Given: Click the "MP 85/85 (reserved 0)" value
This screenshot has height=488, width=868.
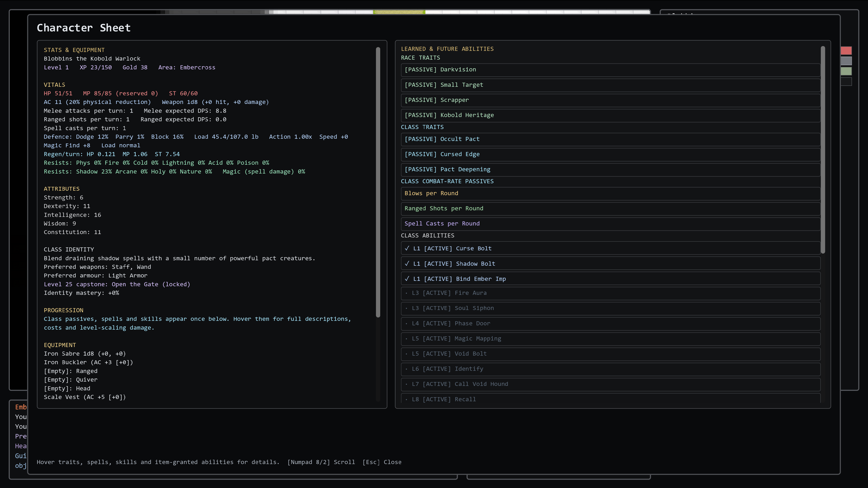Looking at the screenshot, I should point(120,93).
